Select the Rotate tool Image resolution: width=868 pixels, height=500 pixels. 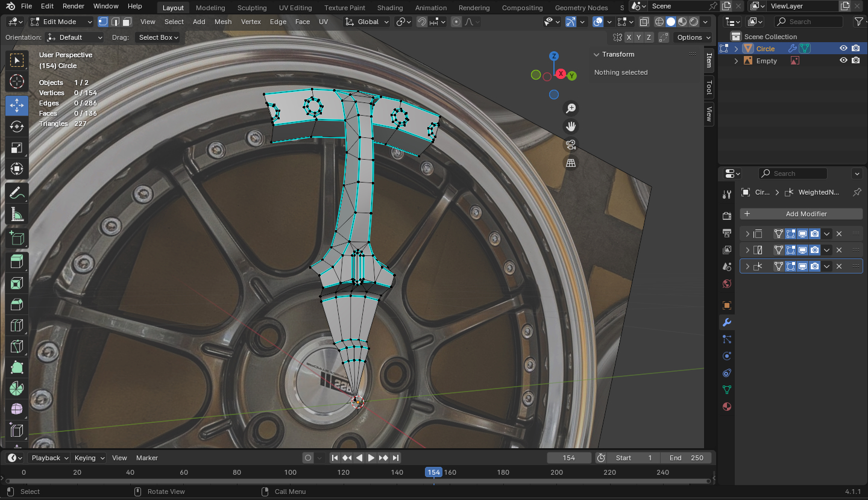17,127
